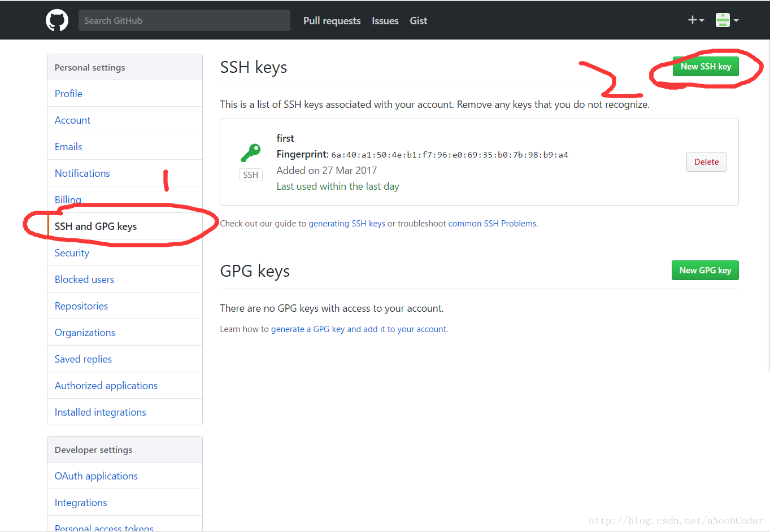The width and height of the screenshot is (770, 532).
Task: Click the 'SSH keys' heading
Action: tap(254, 67)
